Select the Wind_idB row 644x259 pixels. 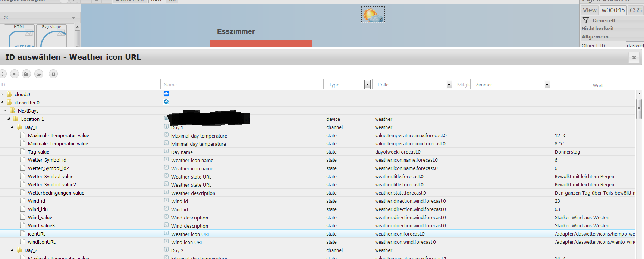click(x=317, y=209)
